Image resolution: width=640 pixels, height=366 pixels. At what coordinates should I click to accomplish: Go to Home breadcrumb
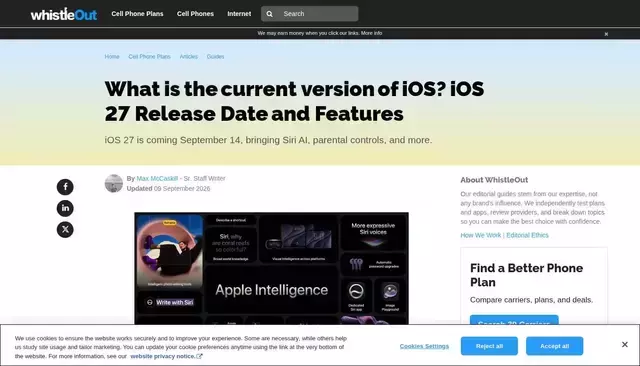tap(112, 57)
